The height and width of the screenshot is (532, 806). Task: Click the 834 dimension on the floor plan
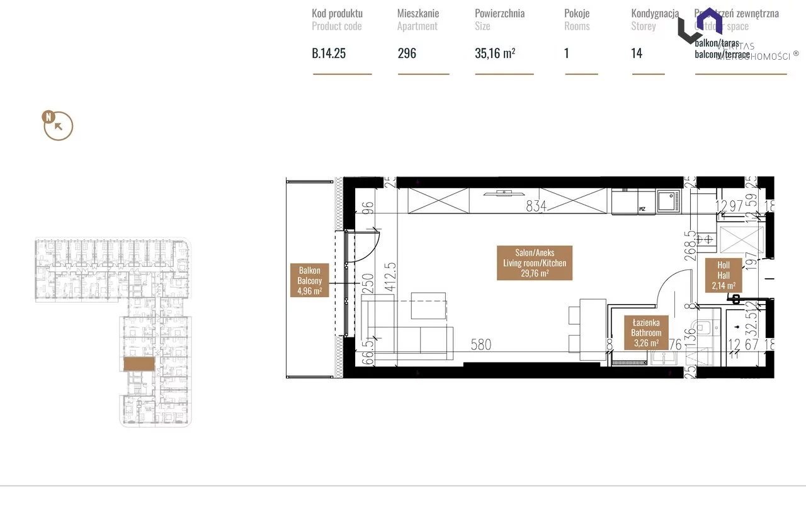(x=536, y=206)
